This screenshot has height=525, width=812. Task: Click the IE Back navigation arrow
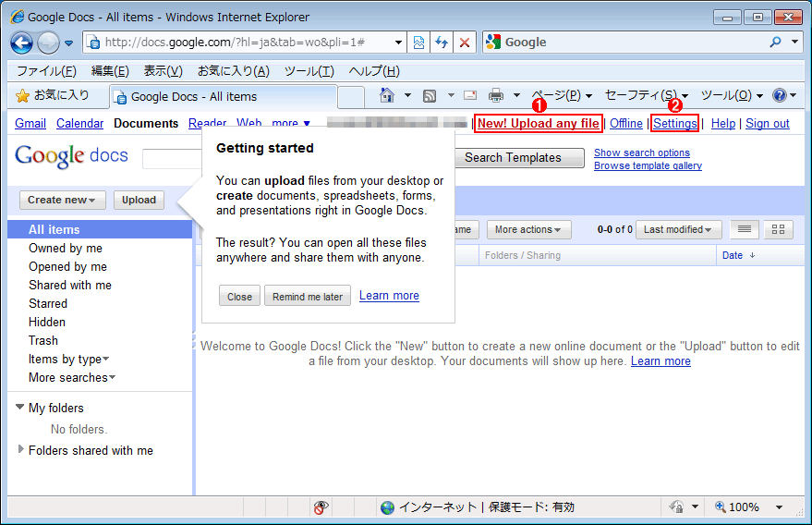[x=22, y=43]
